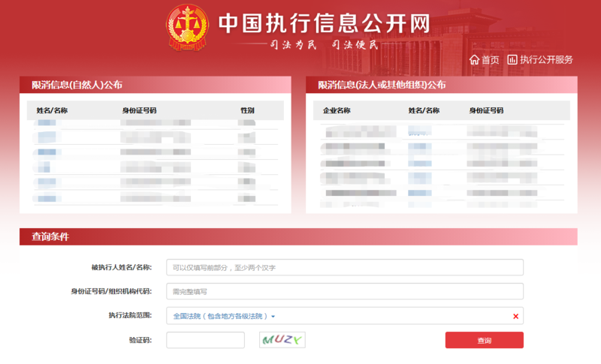
Task: Click the chart icon beside 执行公开服务
Action: click(x=512, y=60)
